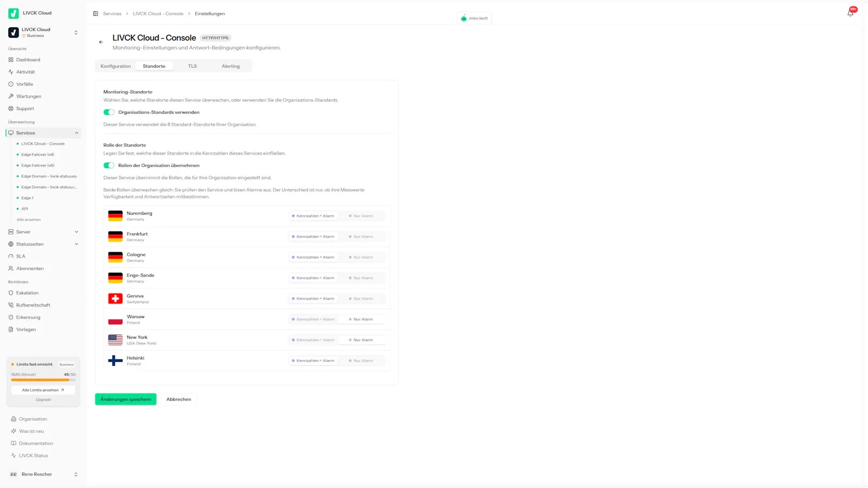Image resolution: width=868 pixels, height=488 pixels.
Task: Open the API service entry
Action: tap(48, 209)
